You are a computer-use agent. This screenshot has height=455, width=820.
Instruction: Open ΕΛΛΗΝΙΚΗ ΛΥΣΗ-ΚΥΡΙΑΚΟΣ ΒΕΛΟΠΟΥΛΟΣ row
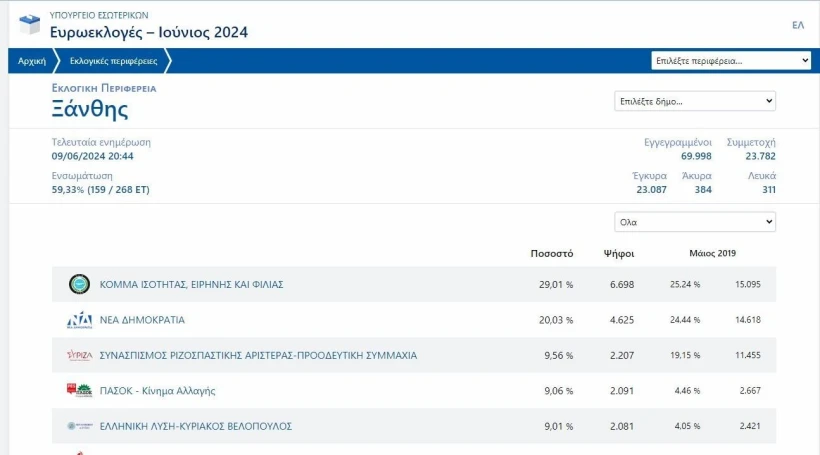click(195, 426)
